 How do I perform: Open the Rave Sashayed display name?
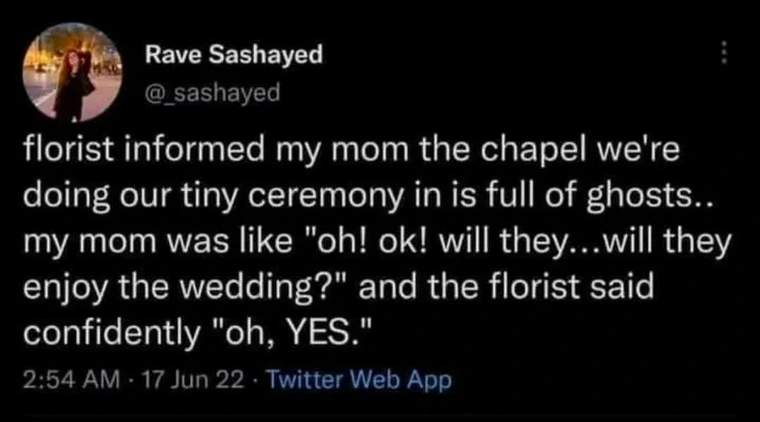pyautogui.click(x=233, y=55)
